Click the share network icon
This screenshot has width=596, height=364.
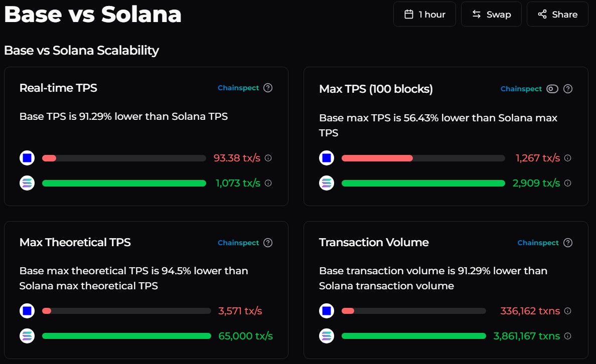tap(542, 14)
